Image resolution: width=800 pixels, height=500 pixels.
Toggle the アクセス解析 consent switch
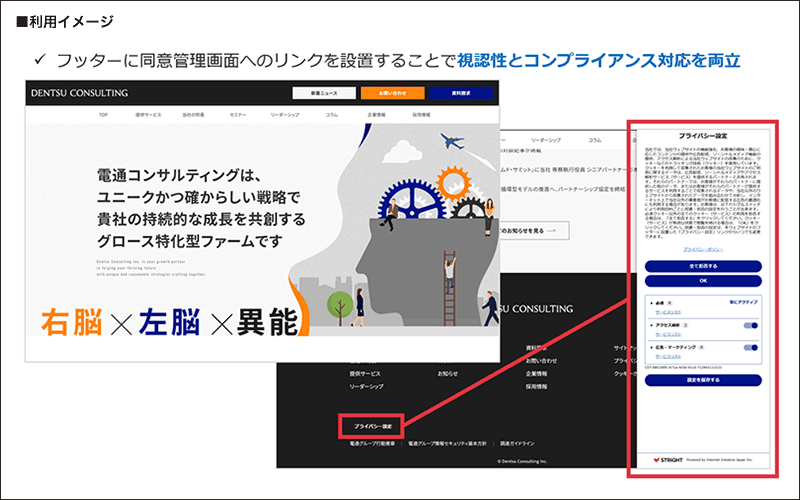(x=752, y=325)
